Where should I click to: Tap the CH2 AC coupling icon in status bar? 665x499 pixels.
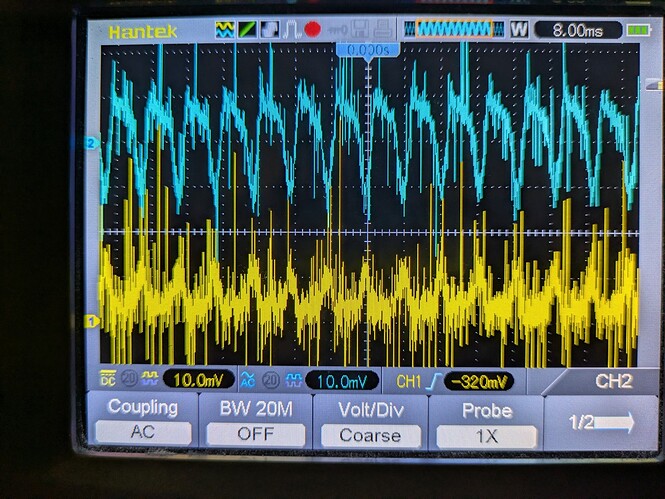point(248,379)
